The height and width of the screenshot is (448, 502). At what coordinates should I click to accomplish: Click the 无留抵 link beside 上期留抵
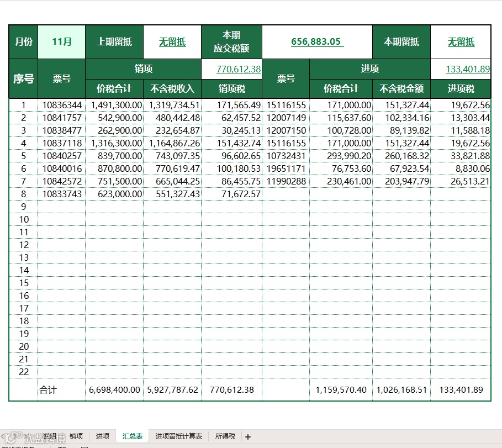pyautogui.click(x=172, y=41)
